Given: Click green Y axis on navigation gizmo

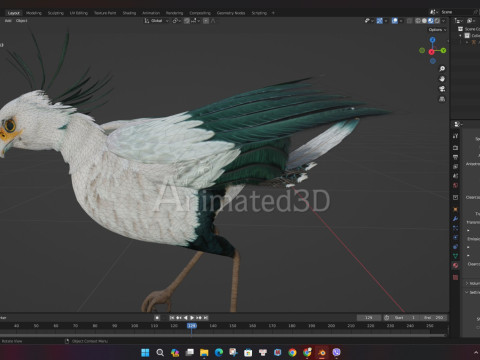Looking at the screenshot, I should [443, 50].
